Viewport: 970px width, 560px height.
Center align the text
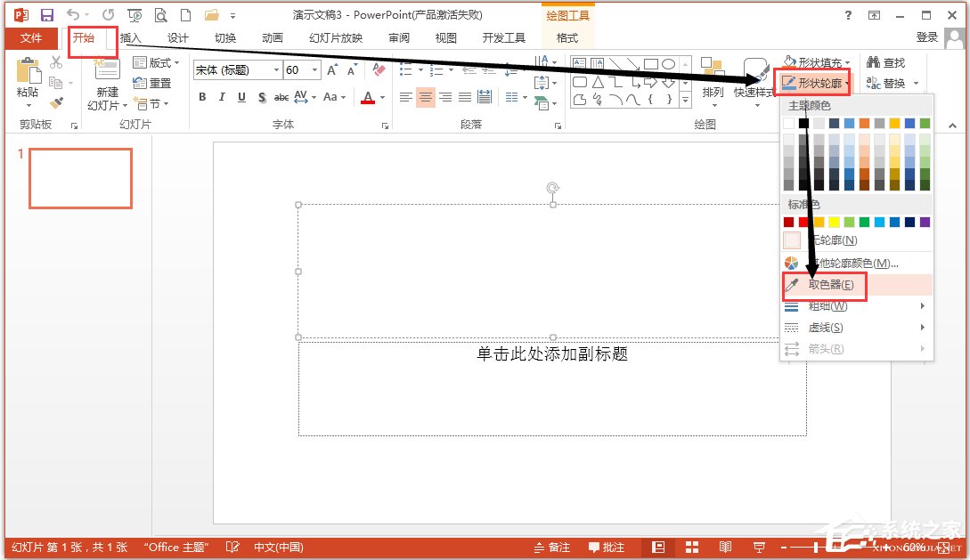click(426, 97)
